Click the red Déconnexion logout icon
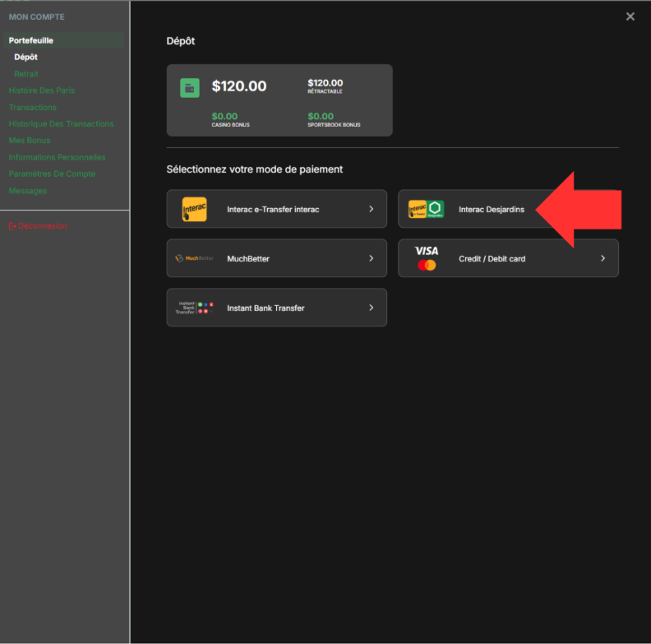 click(12, 226)
